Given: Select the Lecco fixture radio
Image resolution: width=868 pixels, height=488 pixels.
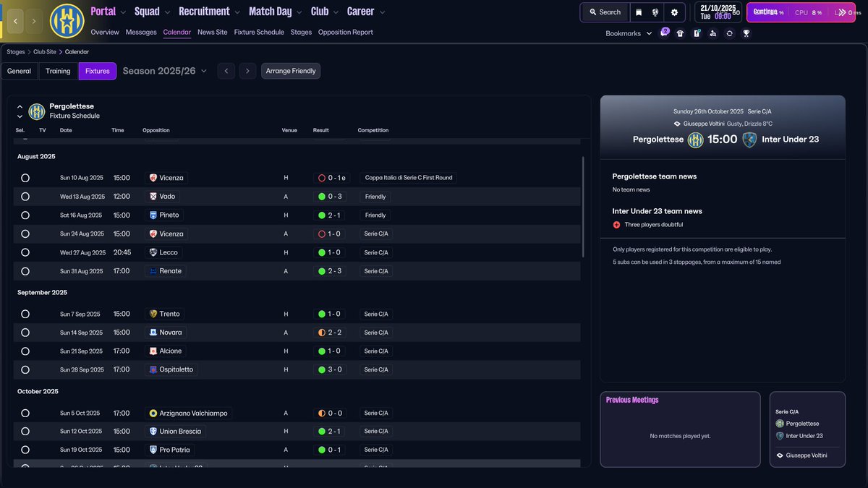Looking at the screenshot, I should tap(25, 252).
